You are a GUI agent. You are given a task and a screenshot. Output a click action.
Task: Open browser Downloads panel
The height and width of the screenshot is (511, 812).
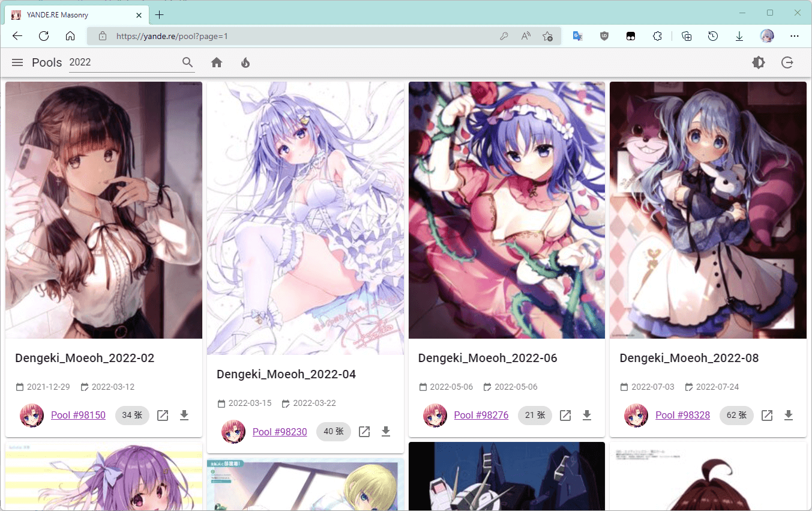pyautogui.click(x=739, y=36)
